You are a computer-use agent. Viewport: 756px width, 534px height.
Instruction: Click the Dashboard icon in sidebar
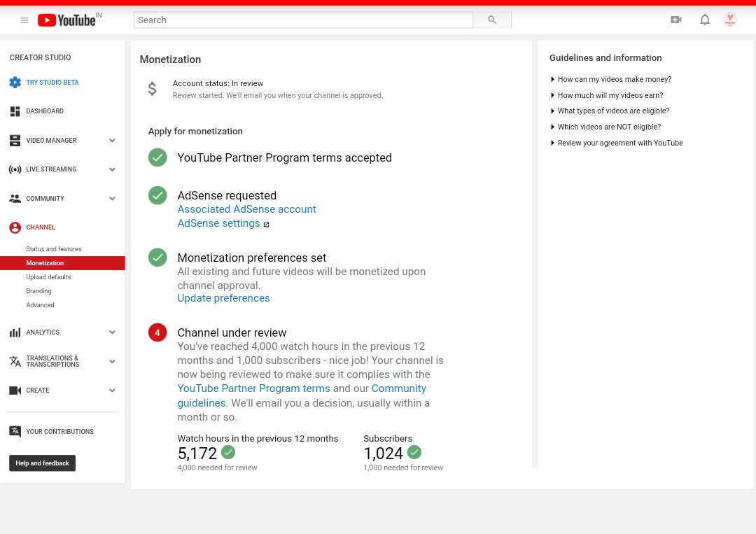click(15, 111)
